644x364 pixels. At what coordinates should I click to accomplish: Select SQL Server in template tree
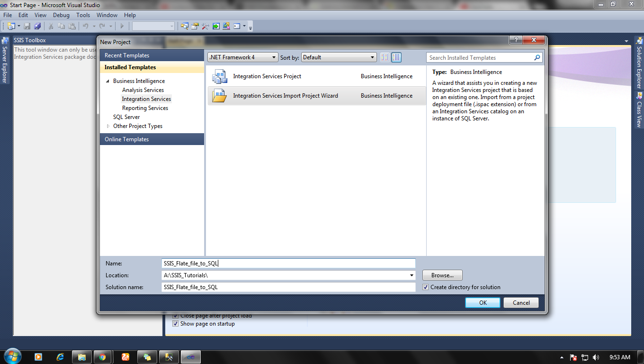pos(126,117)
